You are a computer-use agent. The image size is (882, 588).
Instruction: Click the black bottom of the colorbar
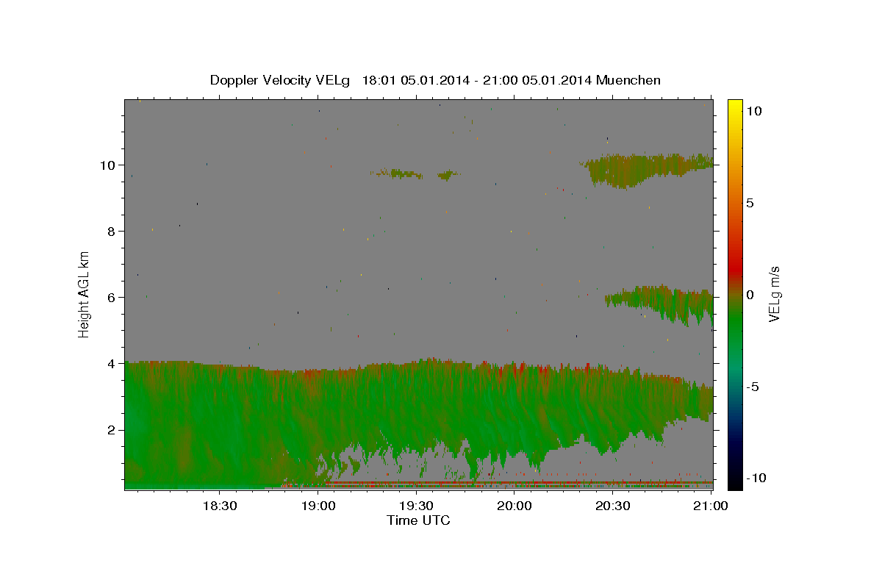(734, 481)
